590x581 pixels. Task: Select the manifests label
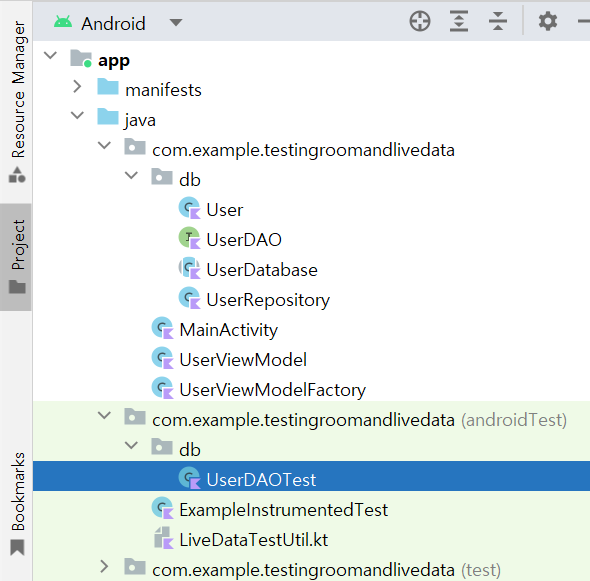pos(163,90)
